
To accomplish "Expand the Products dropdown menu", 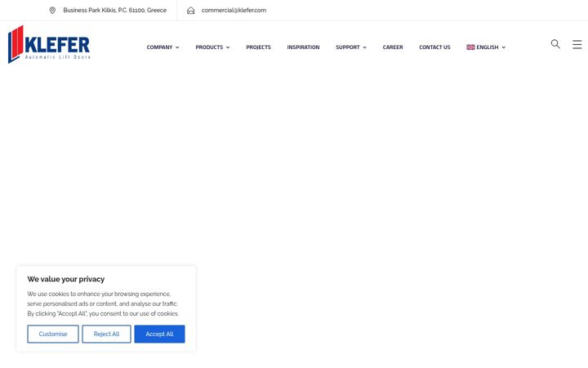I will pos(212,47).
